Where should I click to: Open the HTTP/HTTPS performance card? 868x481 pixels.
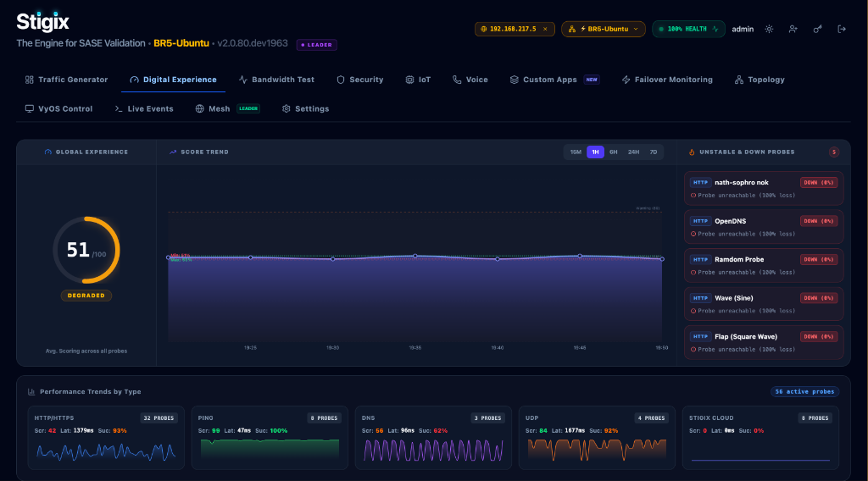coord(106,438)
